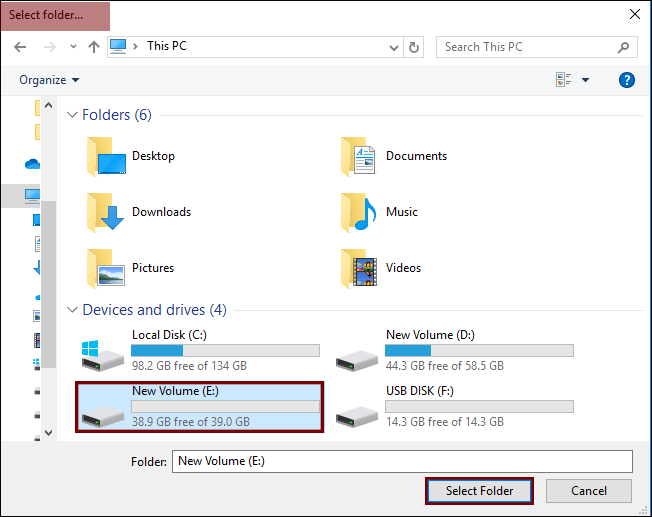Image resolution: width=652 pixels, height=517 pixels.
Task: Click the search magnifier icon
Action: point(623,47)
